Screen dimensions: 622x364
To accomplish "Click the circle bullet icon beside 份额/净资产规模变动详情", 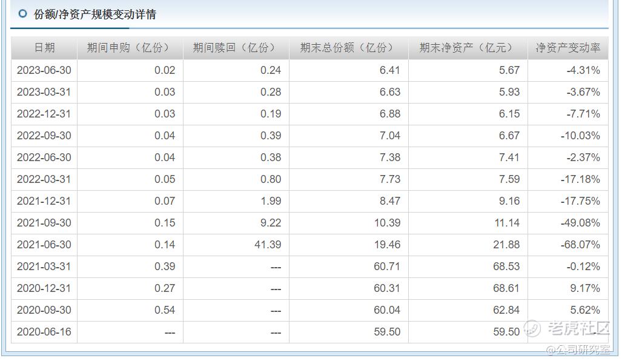I will click(23, 14).
